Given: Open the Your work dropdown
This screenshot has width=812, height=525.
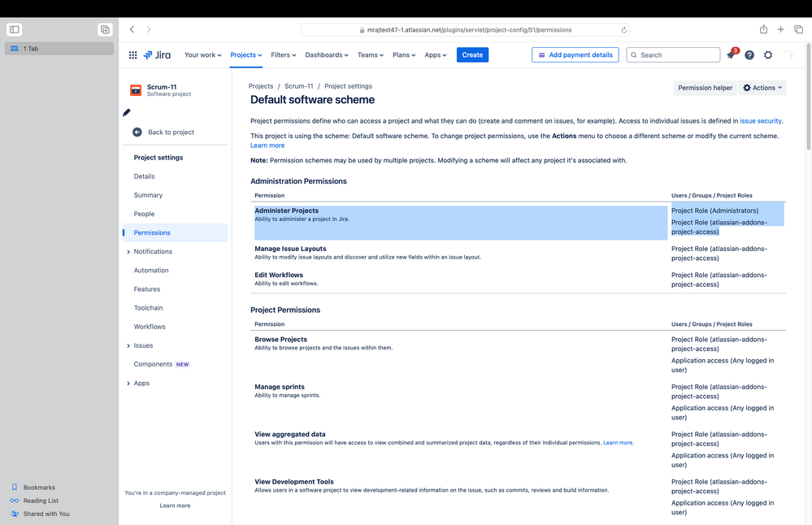Looking at the screenshot, I should click(x=202, y=55).
